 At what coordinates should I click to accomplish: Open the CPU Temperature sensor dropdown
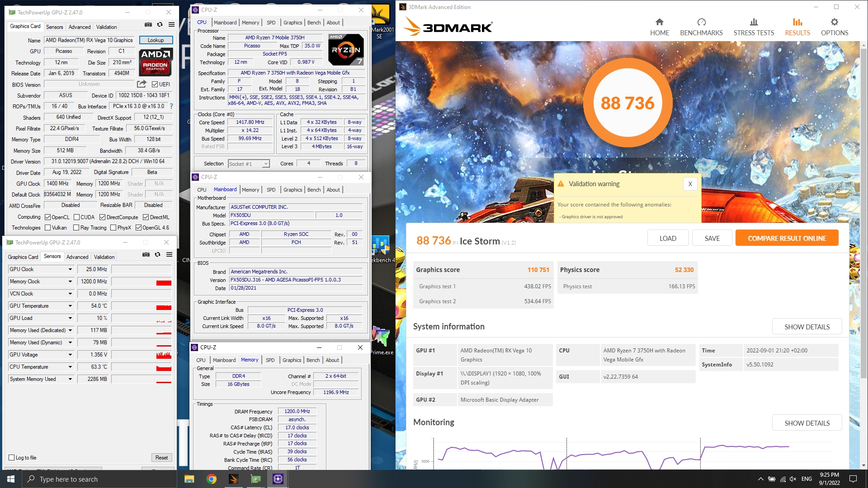click(x=70, y=367)
